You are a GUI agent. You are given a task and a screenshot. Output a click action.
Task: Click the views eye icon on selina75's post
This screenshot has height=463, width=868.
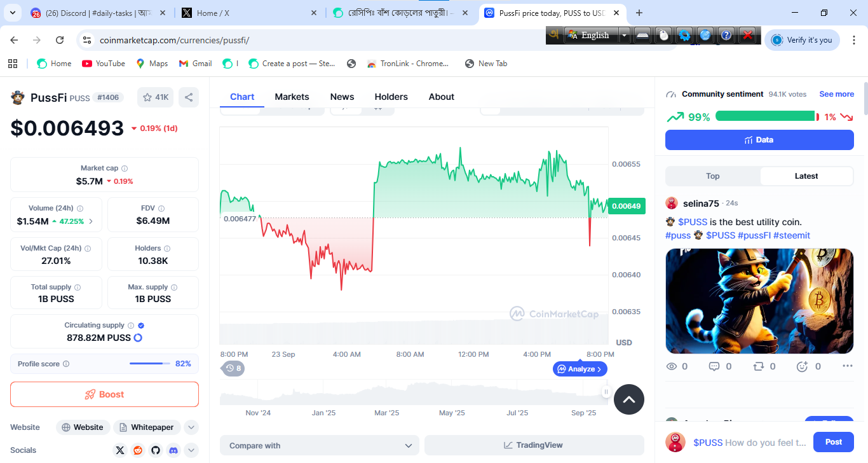click(x=671, y=366)
